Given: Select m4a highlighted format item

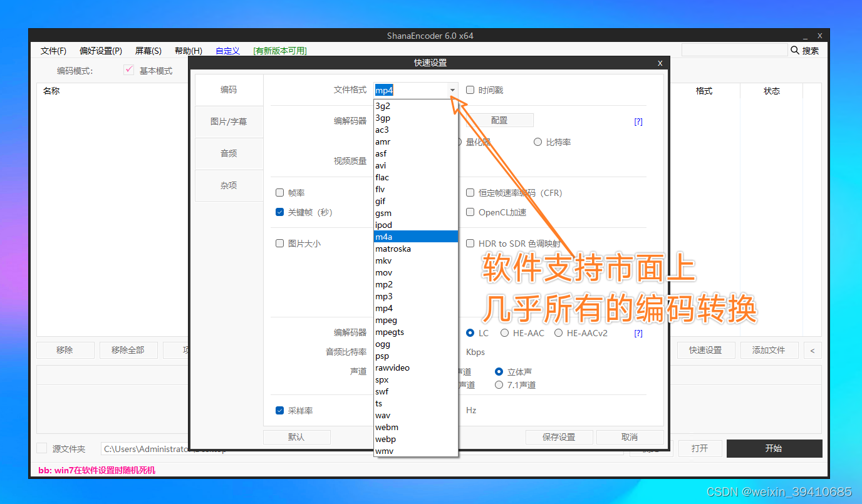Looking at the screenshot, I should (x=416, y=237).
